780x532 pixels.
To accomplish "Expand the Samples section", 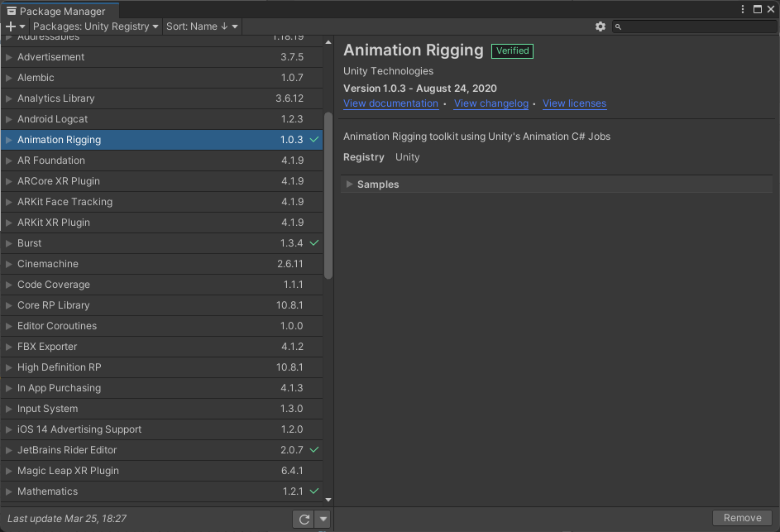I will (x=350, y=185).
